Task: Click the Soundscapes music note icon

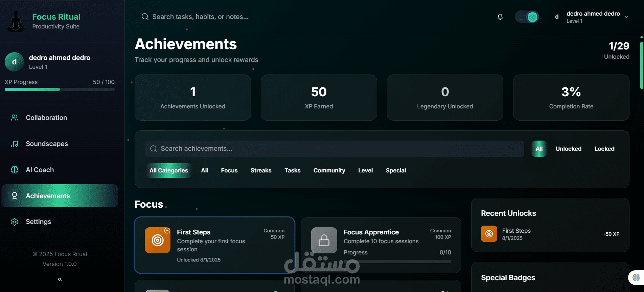Action: (15, 144)
